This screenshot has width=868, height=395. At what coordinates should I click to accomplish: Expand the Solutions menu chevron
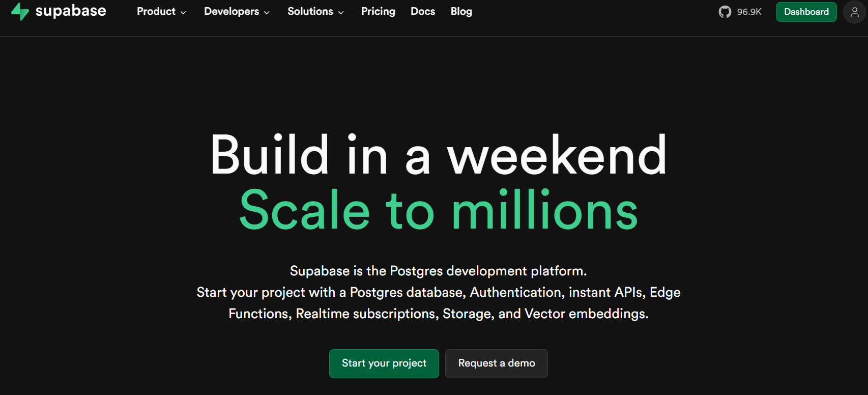[340, 12]
